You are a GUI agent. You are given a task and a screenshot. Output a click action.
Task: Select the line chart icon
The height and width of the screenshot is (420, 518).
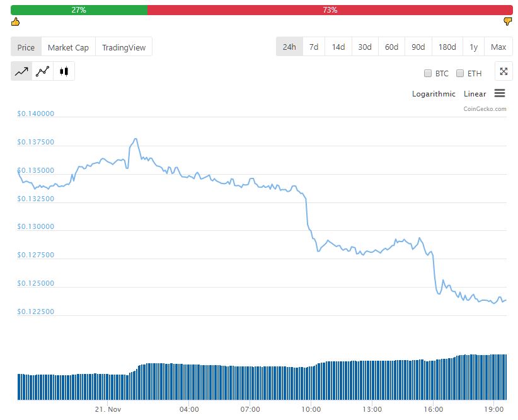point(21,72)
